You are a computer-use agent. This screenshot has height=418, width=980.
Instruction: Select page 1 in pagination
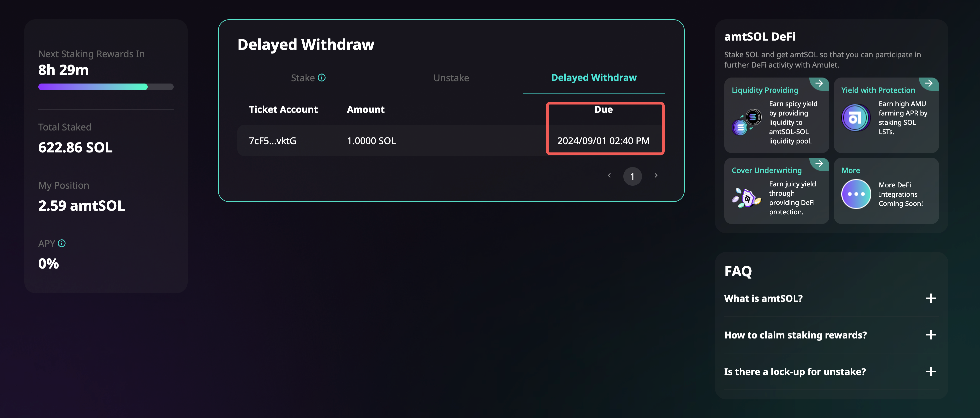(632, 176)
